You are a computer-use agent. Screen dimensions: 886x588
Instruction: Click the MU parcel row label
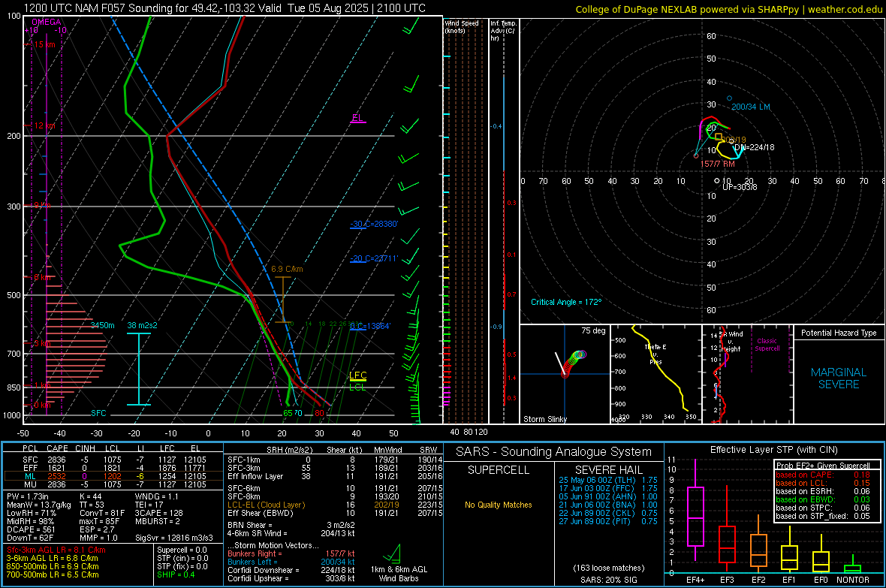tap(30, 484)
